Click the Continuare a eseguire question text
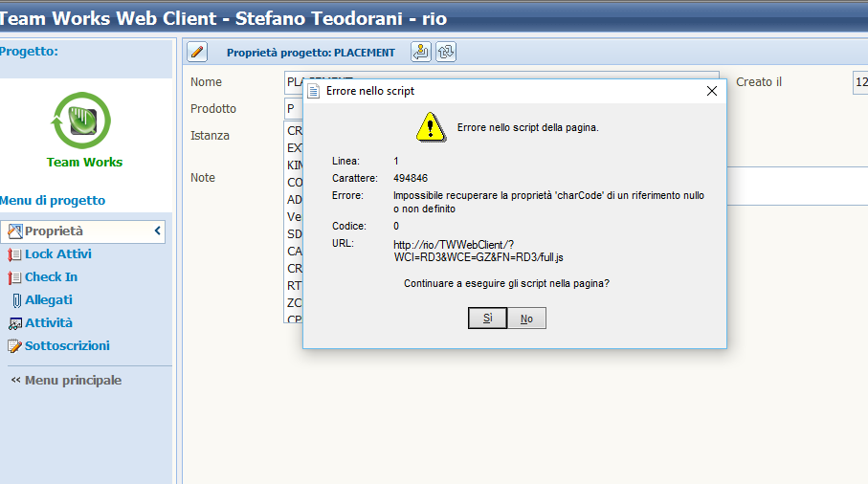Viewport: 868px width, 484px height. coord(506,283)
